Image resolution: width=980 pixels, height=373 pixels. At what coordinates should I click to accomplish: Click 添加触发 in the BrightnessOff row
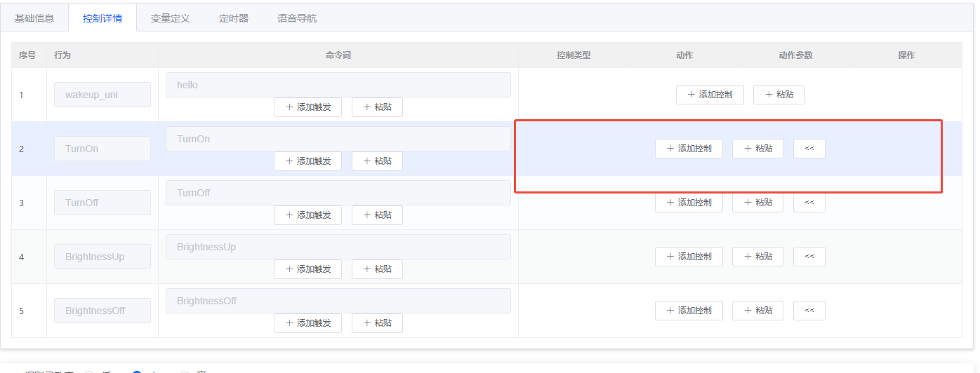307,323
